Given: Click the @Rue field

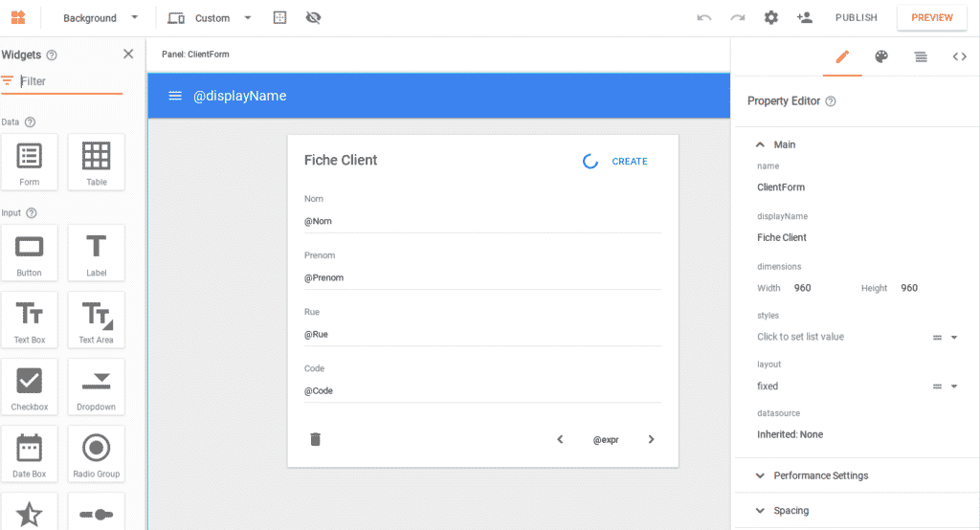Looking at the screenshot, I should pos(482,335).
